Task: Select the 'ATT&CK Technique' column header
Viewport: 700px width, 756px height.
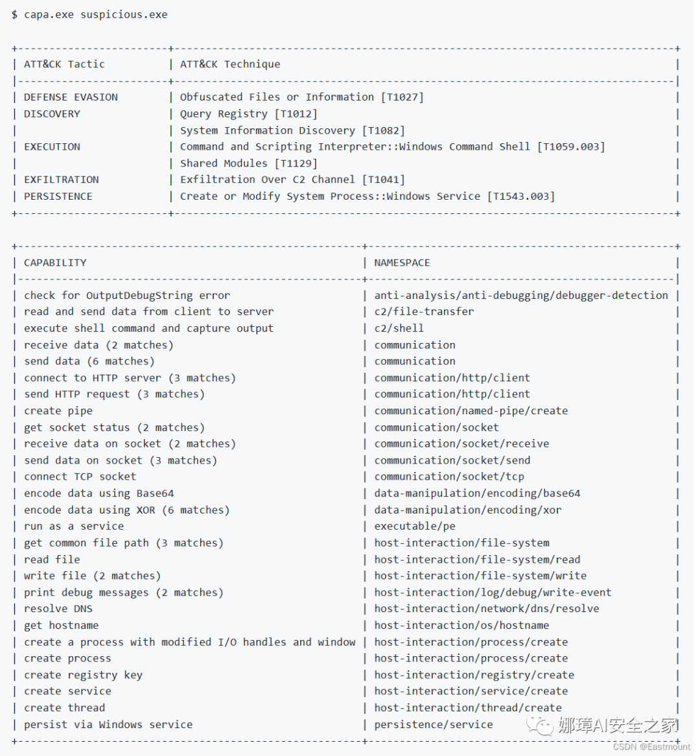Action: [x=230, y=64]
